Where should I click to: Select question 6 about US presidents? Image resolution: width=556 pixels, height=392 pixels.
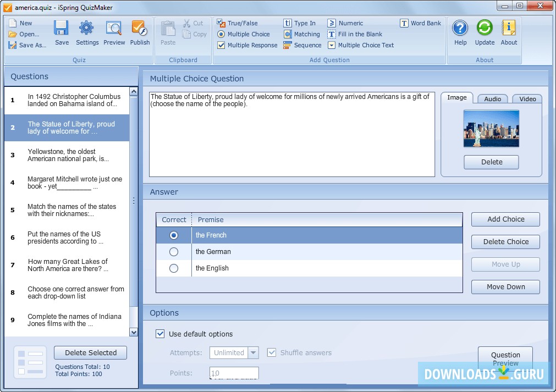67,238
